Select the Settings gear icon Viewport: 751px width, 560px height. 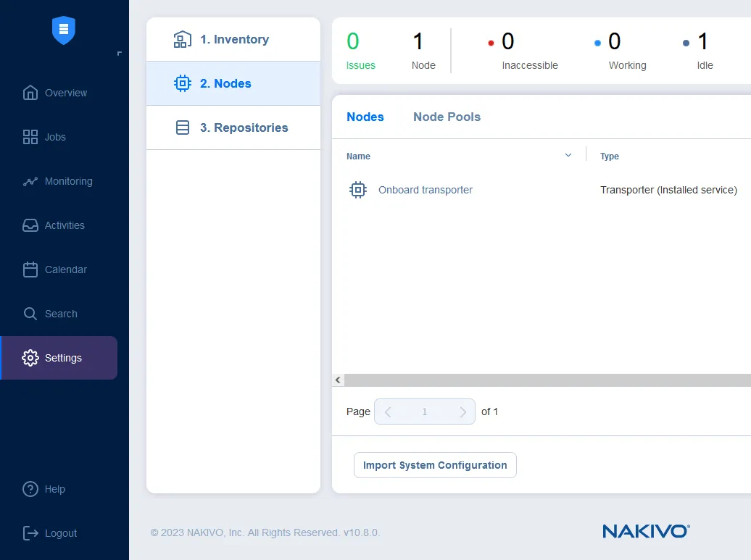point(30,358)
